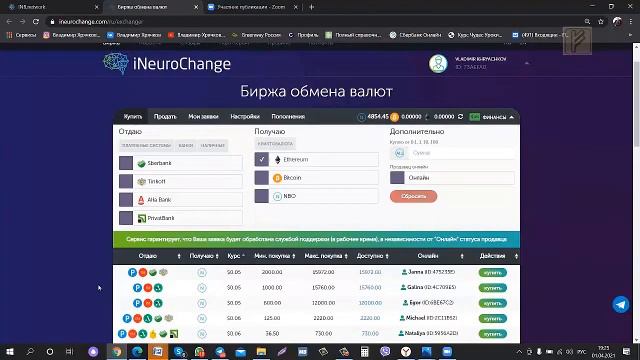640x360 pixels.
Task: Open the Telegram chat bubble
Action: [620, 304]
